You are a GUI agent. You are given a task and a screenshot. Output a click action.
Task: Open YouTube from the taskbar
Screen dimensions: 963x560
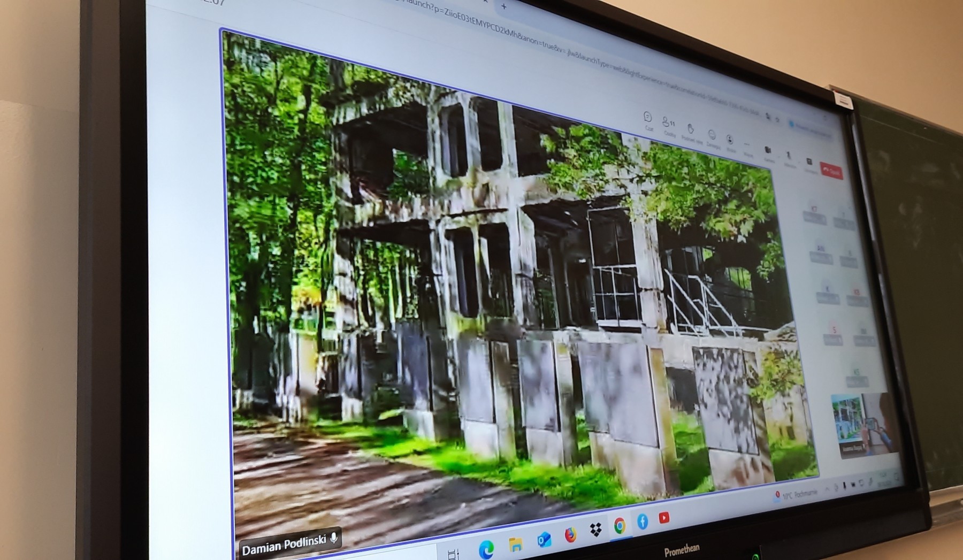pos(664,517)
